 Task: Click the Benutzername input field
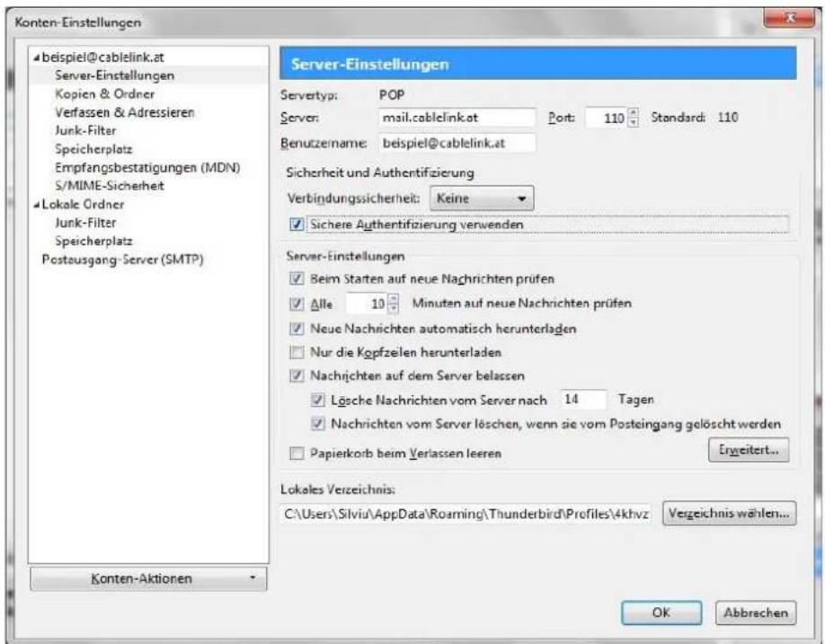click(x=457, y=143)
